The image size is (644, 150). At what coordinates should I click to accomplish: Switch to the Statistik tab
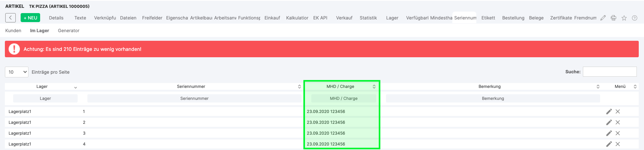point(368,18)
